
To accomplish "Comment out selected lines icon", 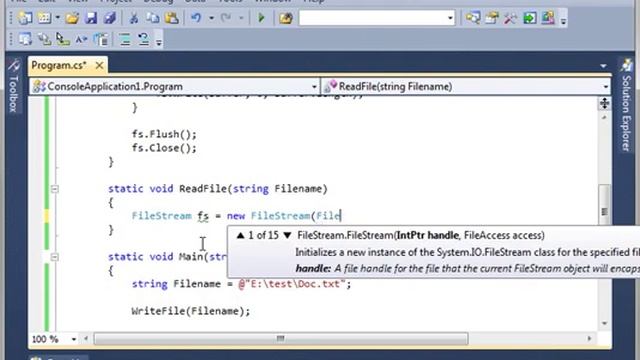I will pos(125,40).
